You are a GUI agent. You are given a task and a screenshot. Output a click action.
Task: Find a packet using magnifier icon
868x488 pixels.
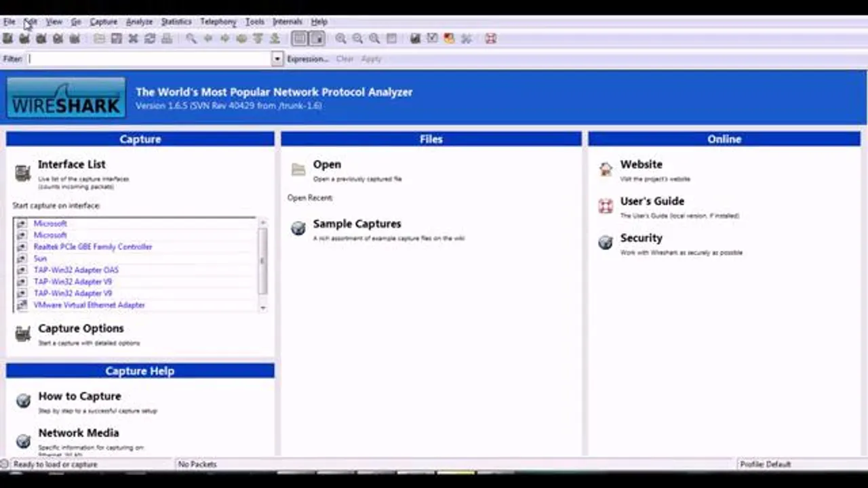pos(191,39)
